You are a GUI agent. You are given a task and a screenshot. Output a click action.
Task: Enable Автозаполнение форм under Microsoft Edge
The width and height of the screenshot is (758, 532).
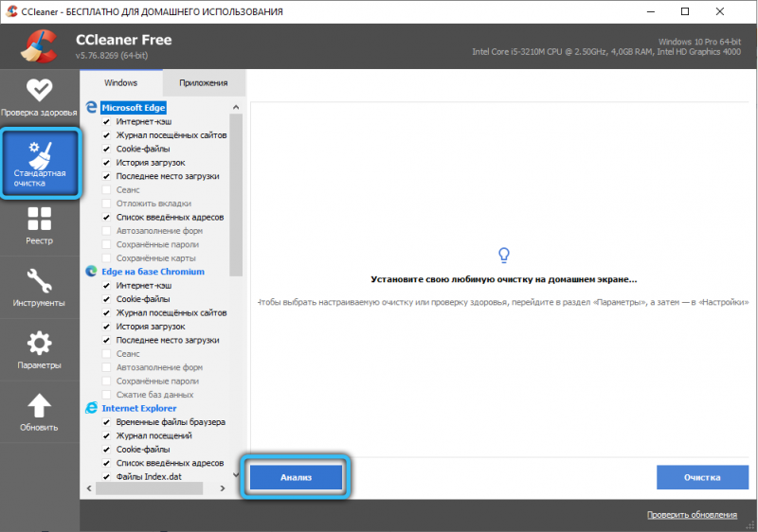click(106, 231)
